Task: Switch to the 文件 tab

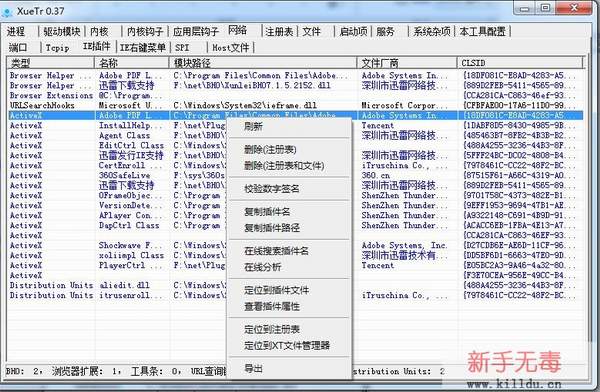Action: click(311, 31)
